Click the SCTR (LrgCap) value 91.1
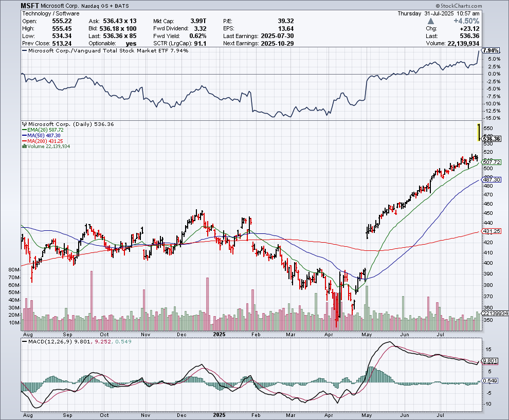Viewport: 509px width, 420px height. 201,44
